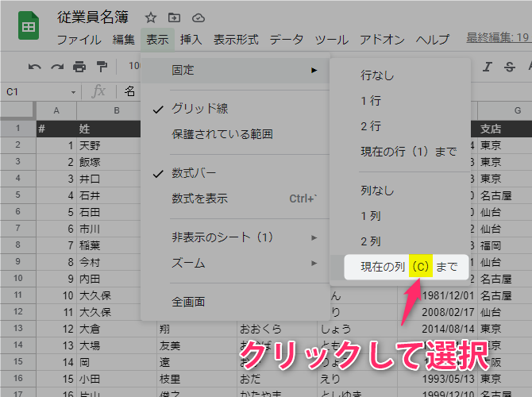
Task: Open the 挿入 menu
Action: [x=191, y=40]
